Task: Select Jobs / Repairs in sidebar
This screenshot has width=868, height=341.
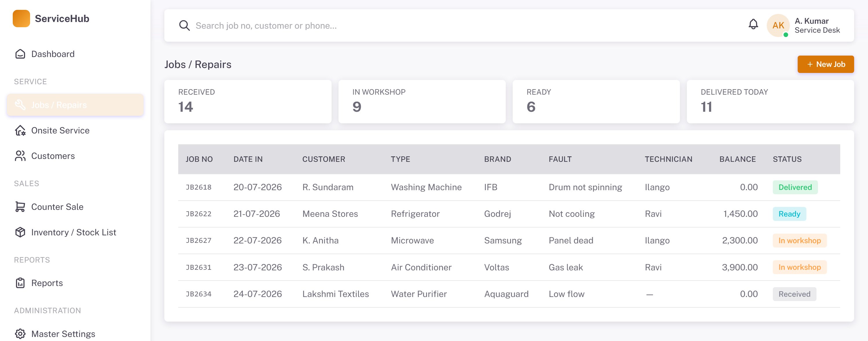Action: [x=75, y=105]
